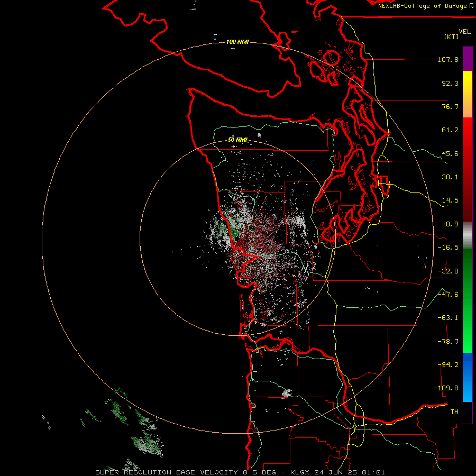
Task: Click the [KT] units label
Action: (x=451, y=36)
